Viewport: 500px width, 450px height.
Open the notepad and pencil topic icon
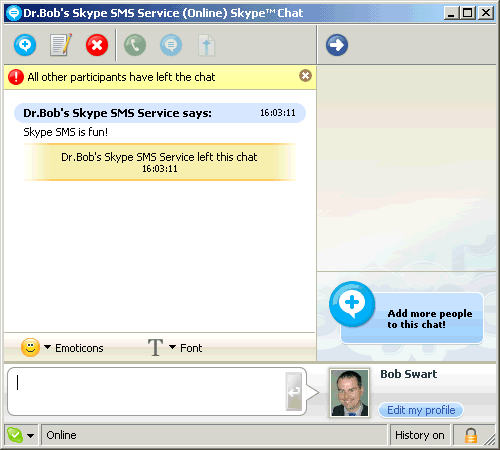(61, 45)
